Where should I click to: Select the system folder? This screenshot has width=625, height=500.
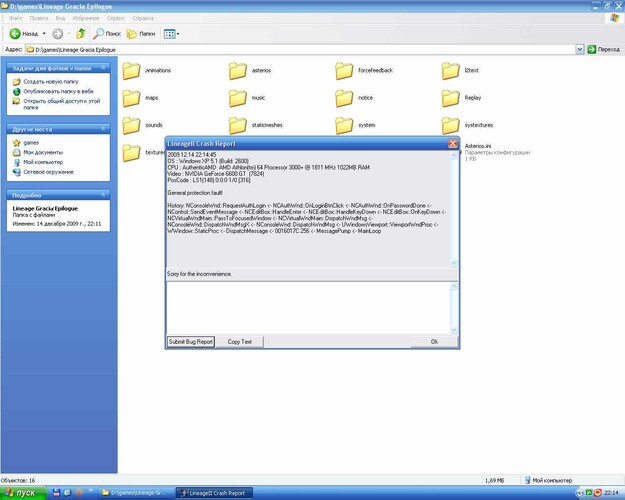355,125
